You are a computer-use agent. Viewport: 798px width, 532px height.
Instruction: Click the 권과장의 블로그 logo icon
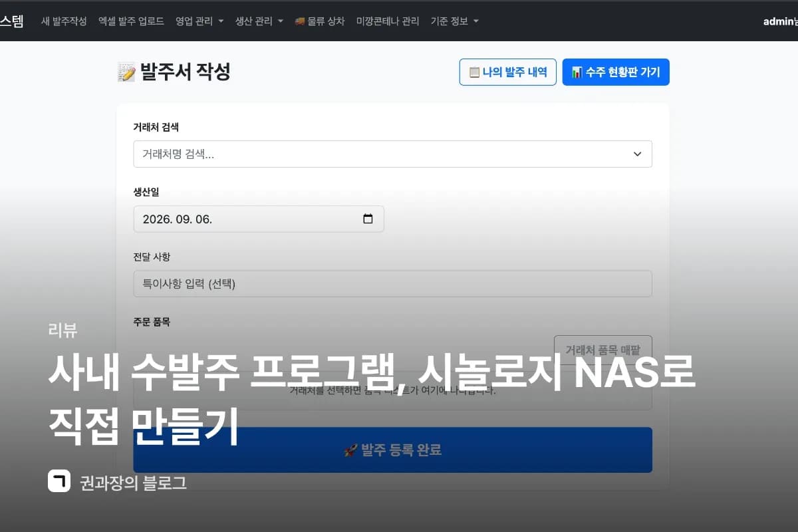tap(59, 481)
